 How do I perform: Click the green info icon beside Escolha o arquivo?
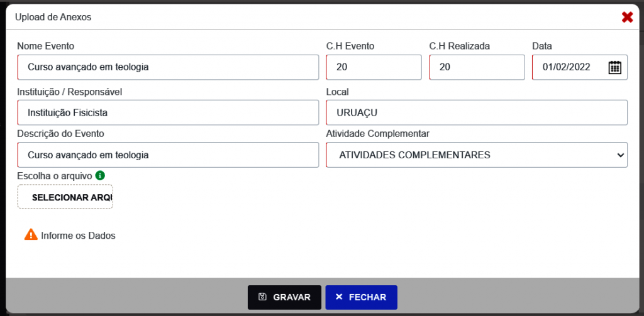(100, 175)
